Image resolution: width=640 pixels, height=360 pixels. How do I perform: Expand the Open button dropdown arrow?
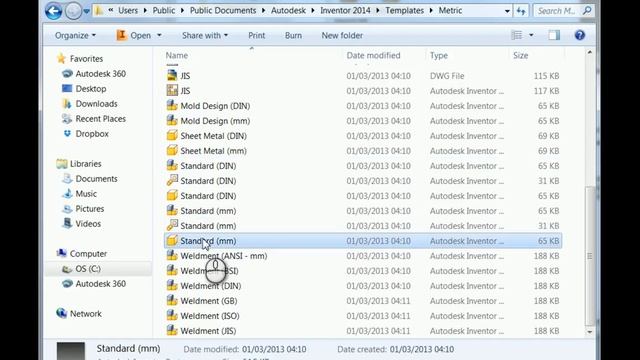point(159,36)
